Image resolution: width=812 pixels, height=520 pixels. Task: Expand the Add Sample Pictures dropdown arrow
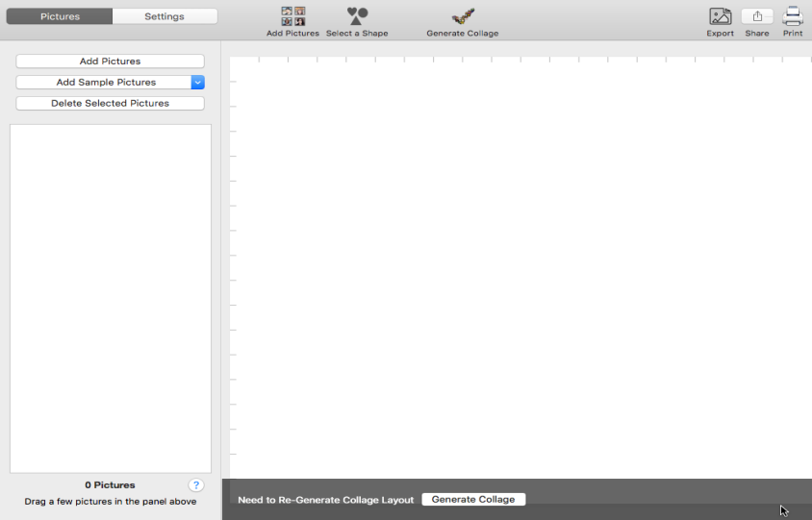point(198,83)
